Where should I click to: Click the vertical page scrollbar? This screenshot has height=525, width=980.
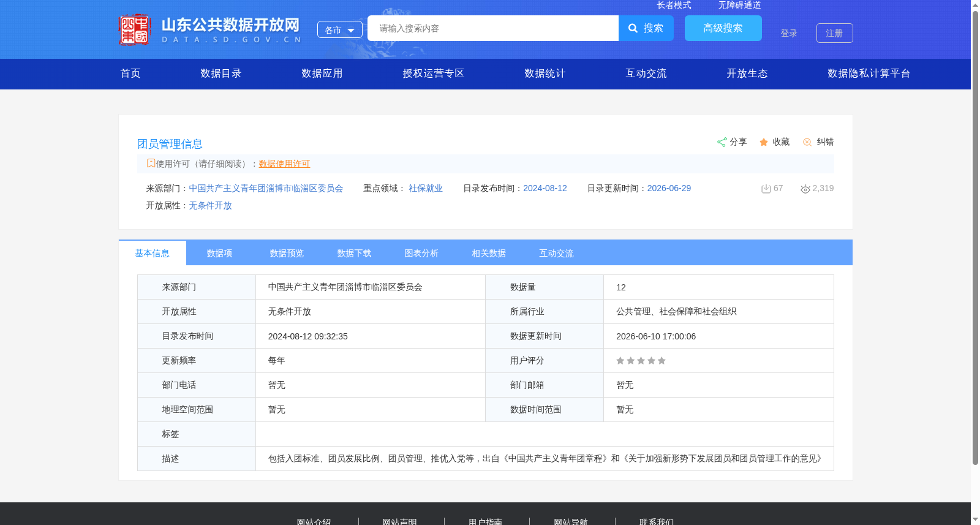(975, 239)
